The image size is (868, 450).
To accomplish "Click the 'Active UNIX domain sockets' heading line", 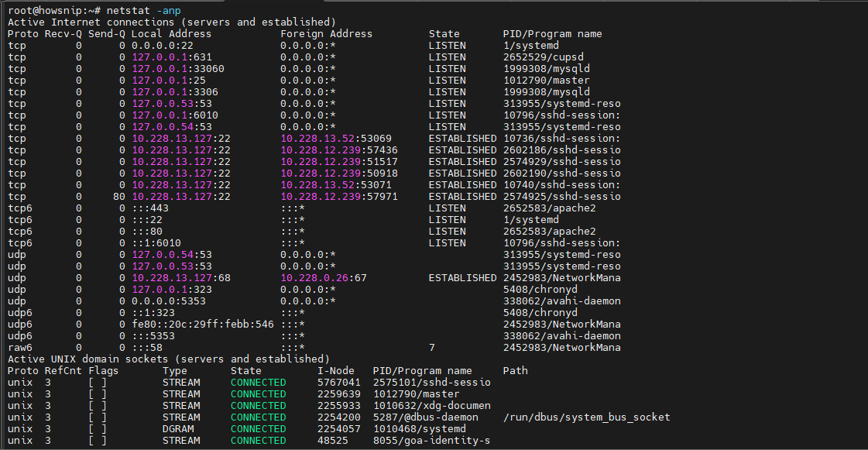I will tap(168, 359).
